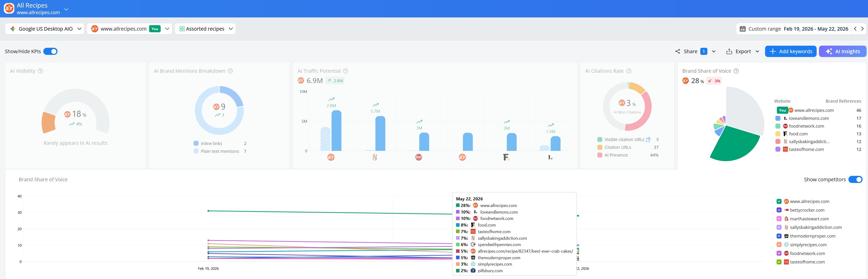
Task: Uncheck simplyrecipes.com in chart legend
Action: [779, 244]
